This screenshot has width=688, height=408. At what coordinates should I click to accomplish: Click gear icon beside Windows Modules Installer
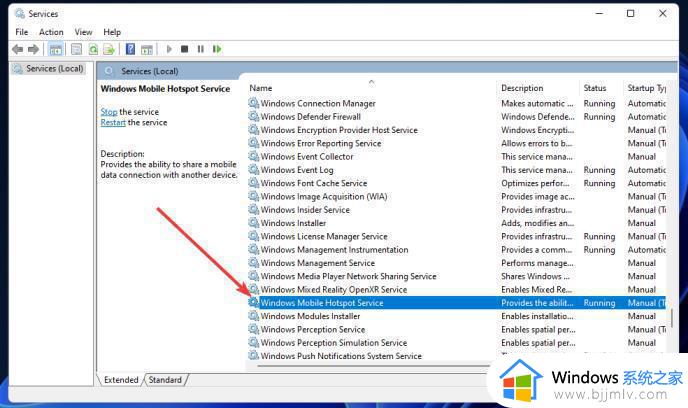pos(254,315)
